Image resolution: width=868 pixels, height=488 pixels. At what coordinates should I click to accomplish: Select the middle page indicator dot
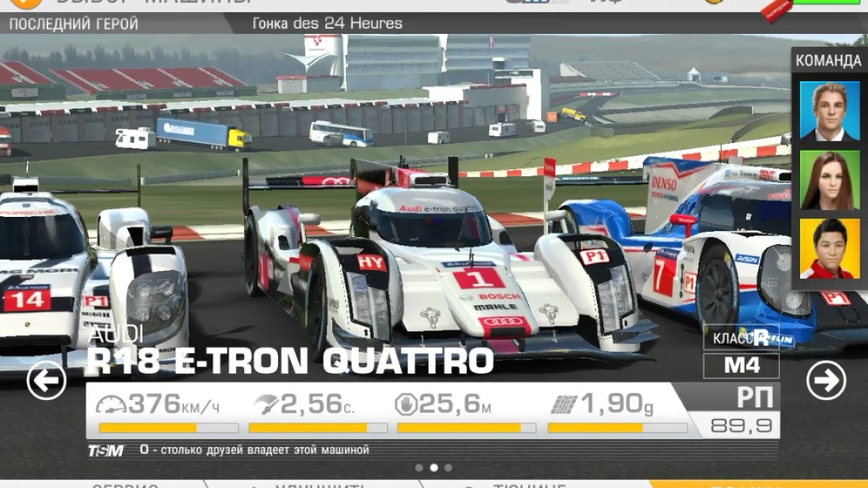(x=434, y=467)
